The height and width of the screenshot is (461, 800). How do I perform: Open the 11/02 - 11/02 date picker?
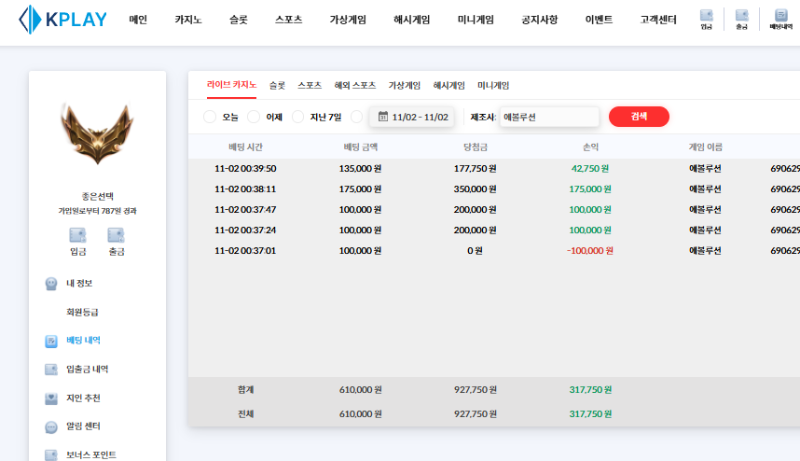(x=412, y=117)
